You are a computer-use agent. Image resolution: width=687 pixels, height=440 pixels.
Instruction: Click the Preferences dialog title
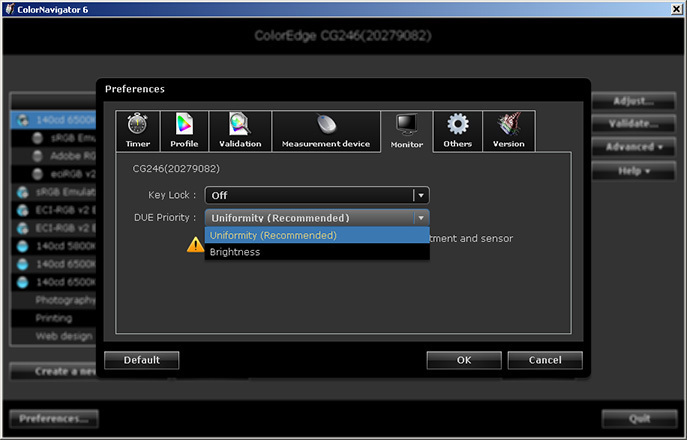tap(135, 89)
